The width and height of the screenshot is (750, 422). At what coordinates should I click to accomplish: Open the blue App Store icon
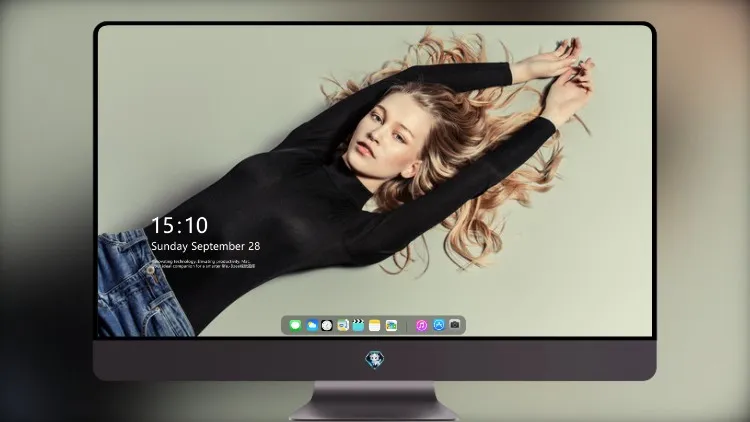pos(439,325)
